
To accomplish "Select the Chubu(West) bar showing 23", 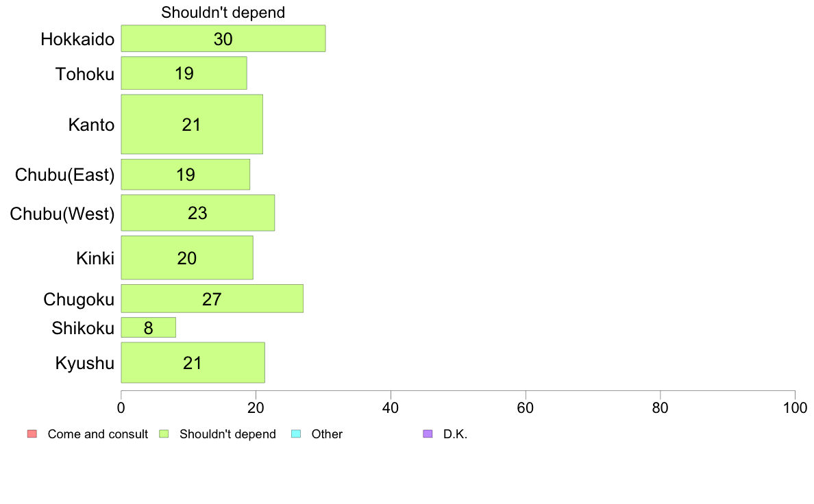I will click(x=198, y=213).
